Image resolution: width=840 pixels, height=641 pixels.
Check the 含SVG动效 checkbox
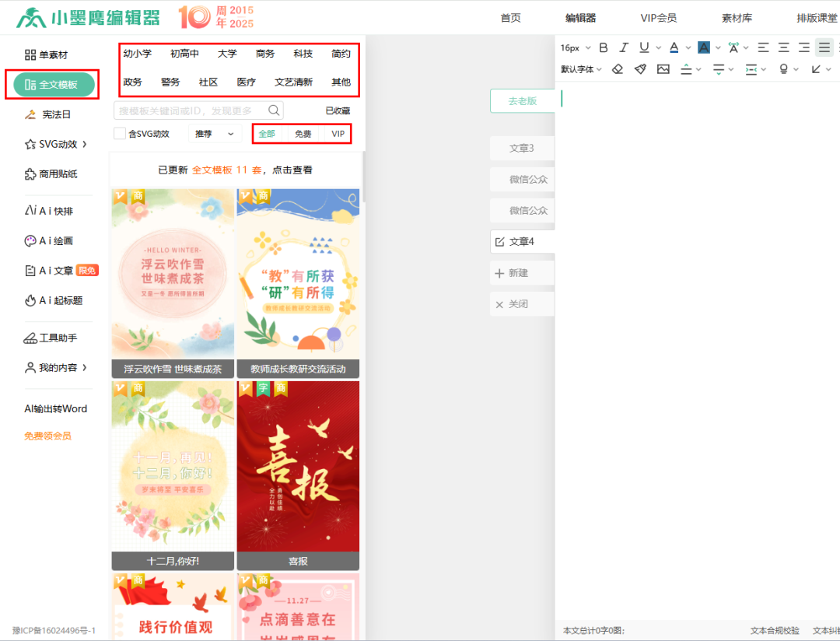(x=120, y=134)
